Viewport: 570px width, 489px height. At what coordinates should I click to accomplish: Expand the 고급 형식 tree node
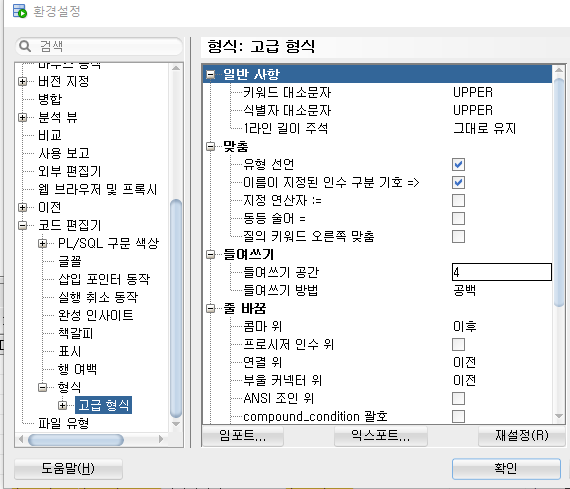click(63, 405)
